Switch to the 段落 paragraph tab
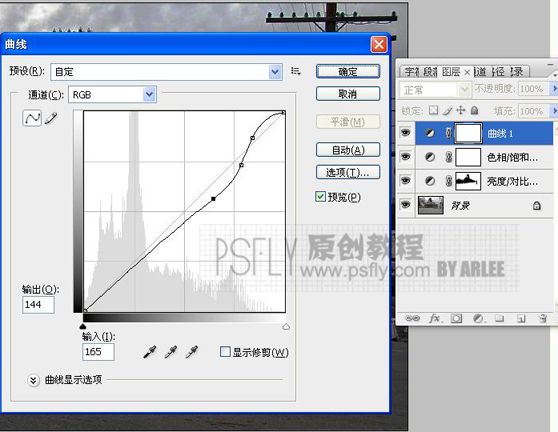The height and width of the screenshot is (432, 558). click(431, 72)
